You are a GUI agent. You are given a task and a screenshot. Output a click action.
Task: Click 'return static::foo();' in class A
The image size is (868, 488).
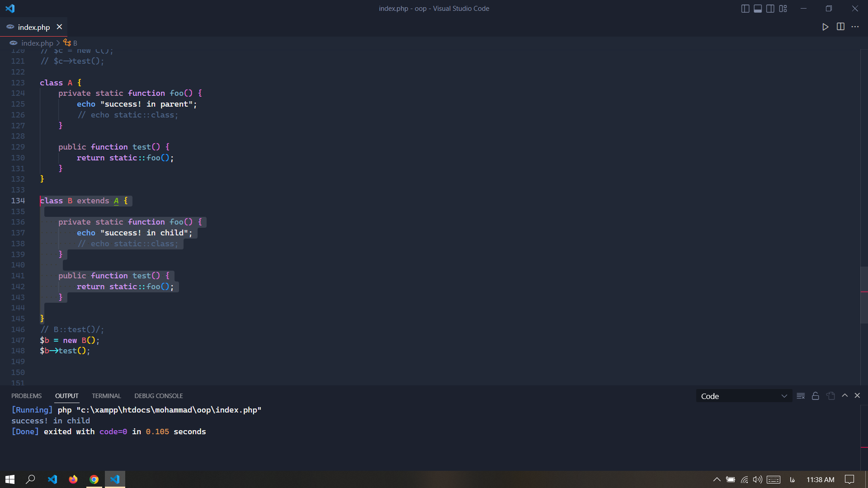125,158
